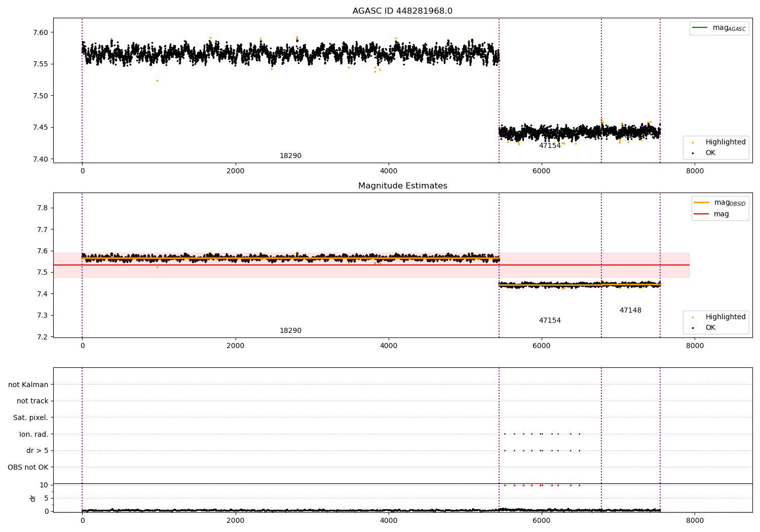The image size is (760, 532).
Task: Click the 'dr > 5' row label
Action: pos(37,450)
